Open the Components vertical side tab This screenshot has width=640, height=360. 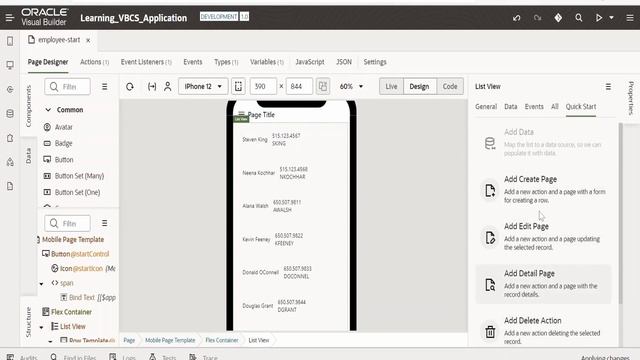click(x=28, y=106)
